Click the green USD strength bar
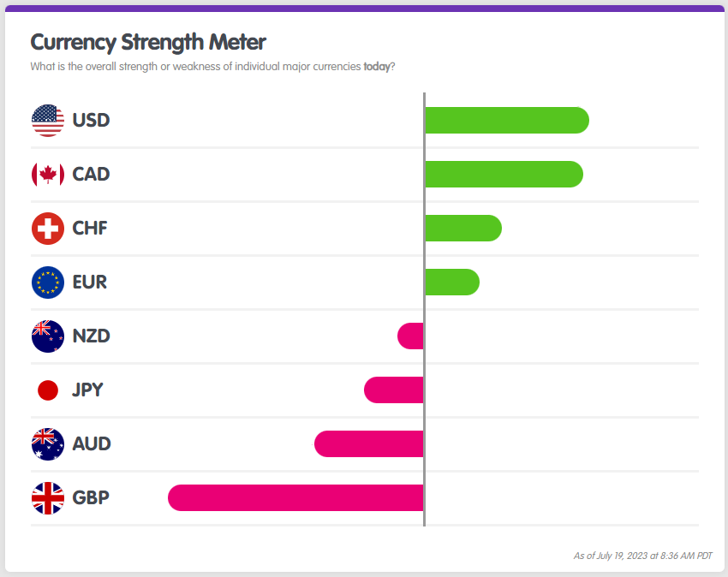 [x=507, y=121]
